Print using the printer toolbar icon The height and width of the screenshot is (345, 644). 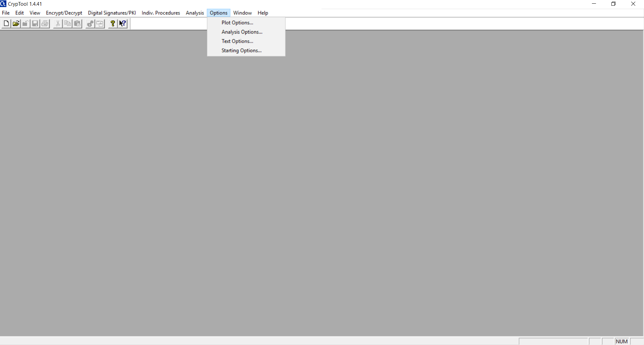[x=45, y=24]
